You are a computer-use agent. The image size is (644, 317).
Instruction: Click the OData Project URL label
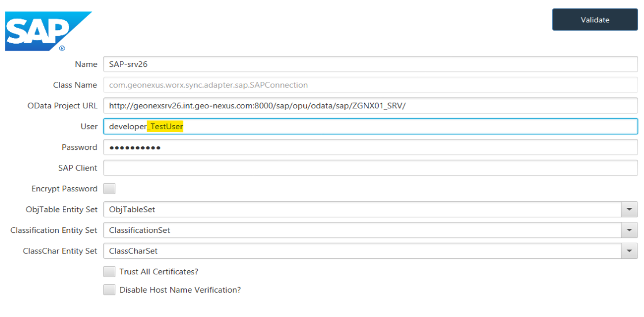62,105
